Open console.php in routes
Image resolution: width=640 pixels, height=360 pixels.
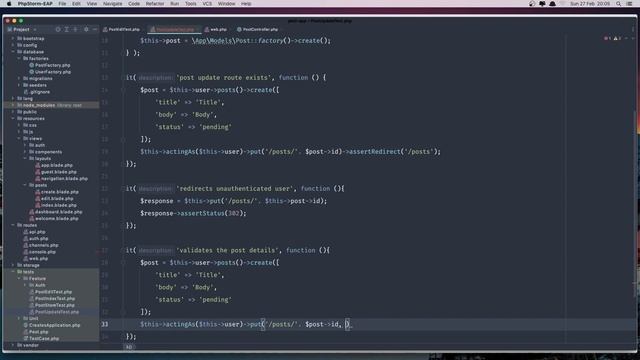[39, 252]
